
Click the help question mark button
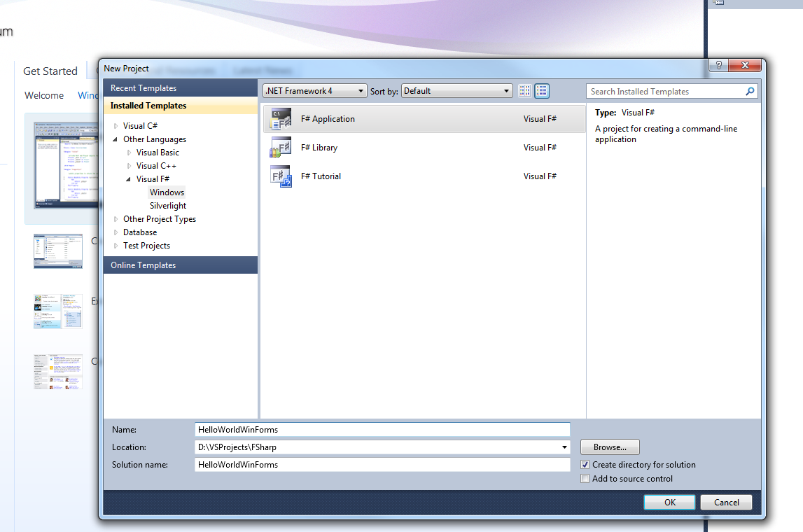718,65
